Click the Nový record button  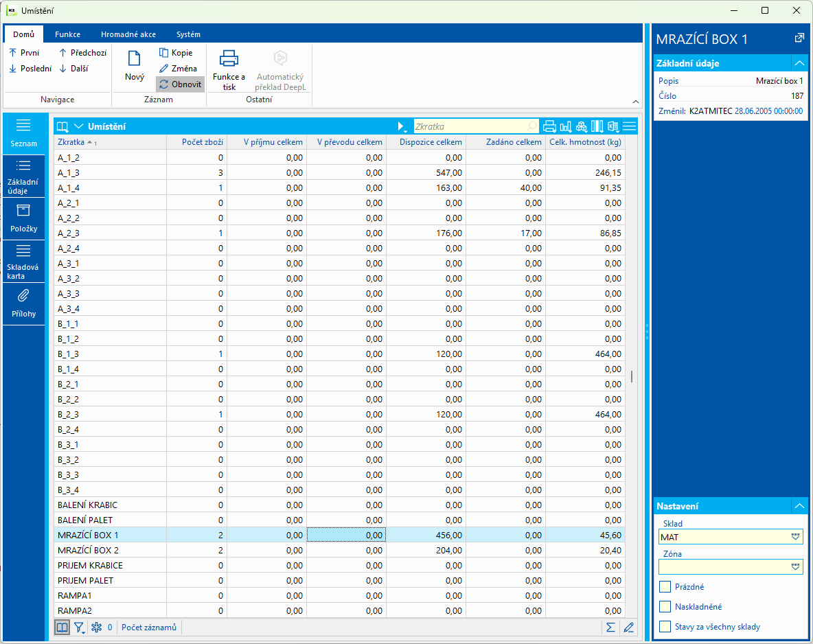[x=135, y=67]
